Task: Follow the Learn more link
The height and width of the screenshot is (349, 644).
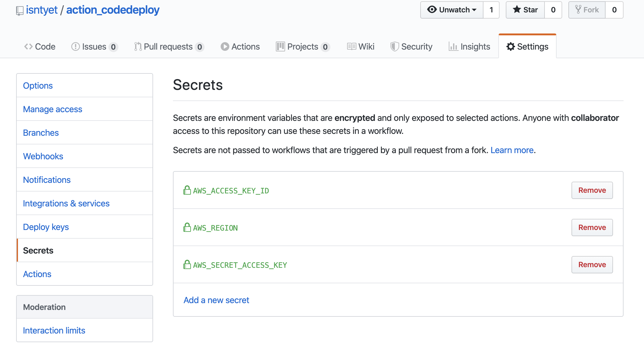Action: pyautogui.click(x=512, y=150)
